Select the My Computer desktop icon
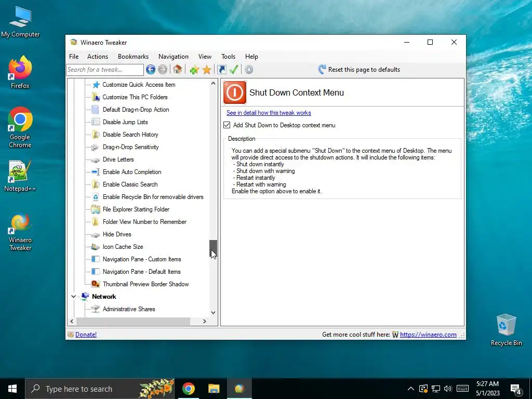 click(20, 22)
